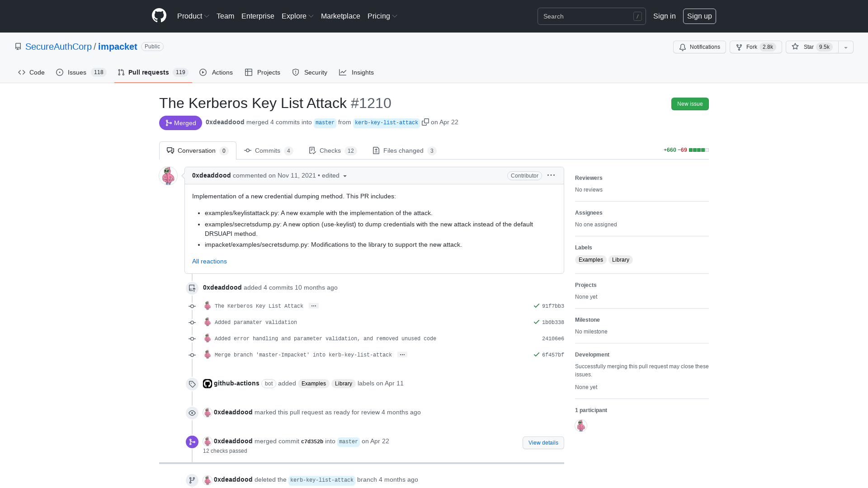View check status for commit 91f7bb3
The width and height of the screenshot is (868, 488).
click(537, 306)
